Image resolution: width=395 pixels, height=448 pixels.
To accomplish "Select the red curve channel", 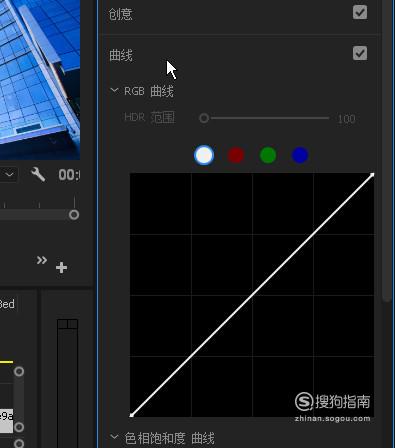I will pos(236,155).
